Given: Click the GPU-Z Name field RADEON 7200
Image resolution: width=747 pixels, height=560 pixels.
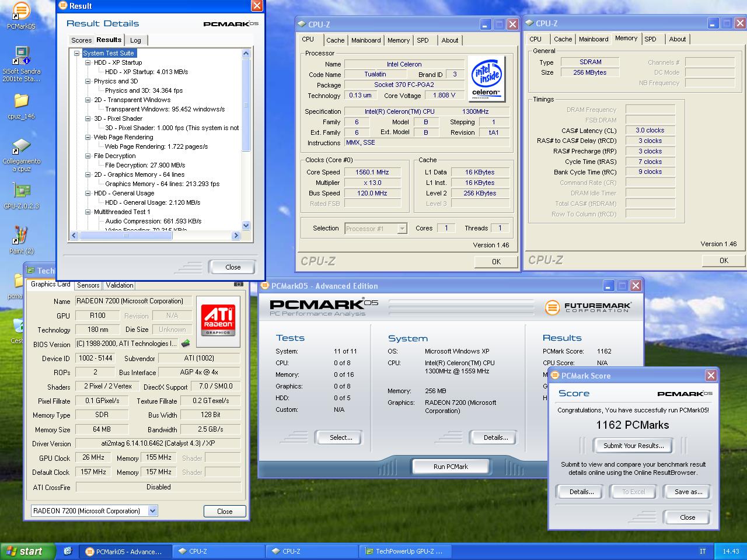Looking at the screenshot, I should [133, 301].
